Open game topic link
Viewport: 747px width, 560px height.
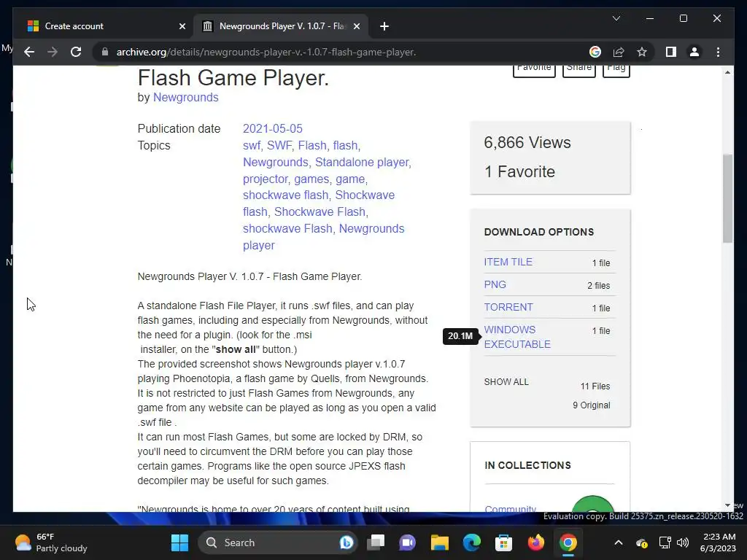pos(350,179)
